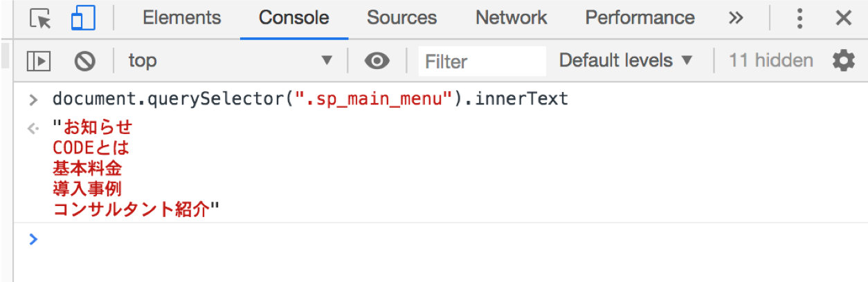Switch to the Console tab
This screenshot has width=868, height=282.
pyautogui.click(x=294, y=18)
